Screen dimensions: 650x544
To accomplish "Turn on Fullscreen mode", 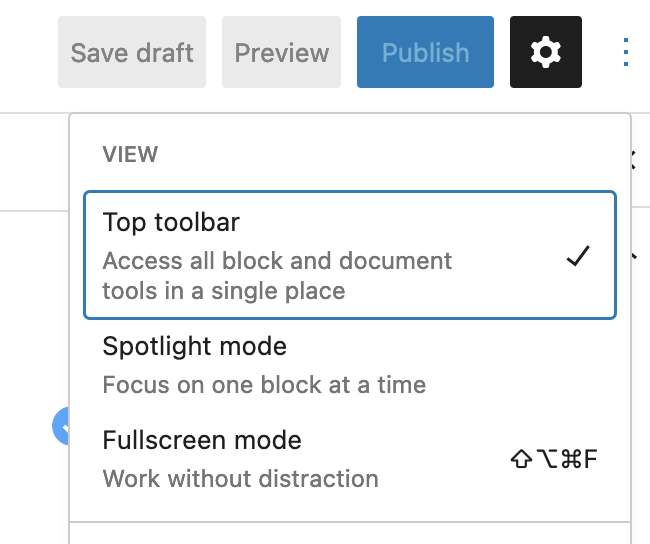I will tap(350, 459).
